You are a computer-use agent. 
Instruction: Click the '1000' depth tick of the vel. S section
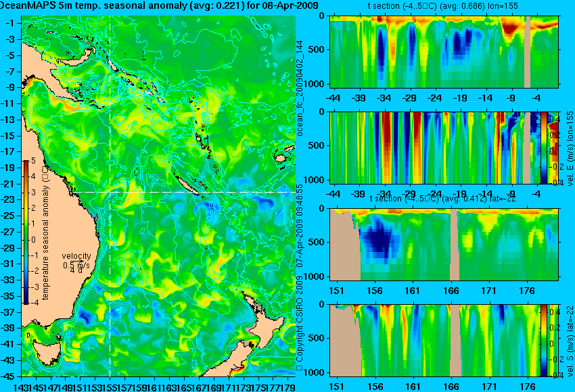pos(314,372)
